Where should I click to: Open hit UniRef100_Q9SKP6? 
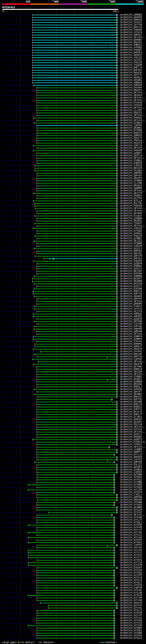click(x=131, y=17)
